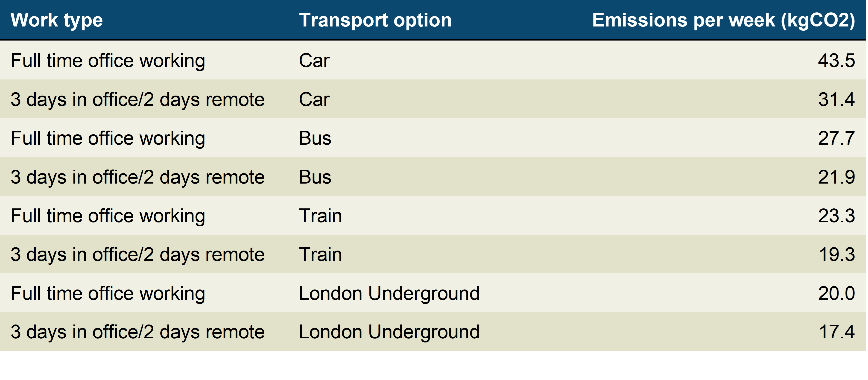This screenshot has width=868, height=380.
Task: Select London Underground in the 17.4 row
Action: pos(389,332)
